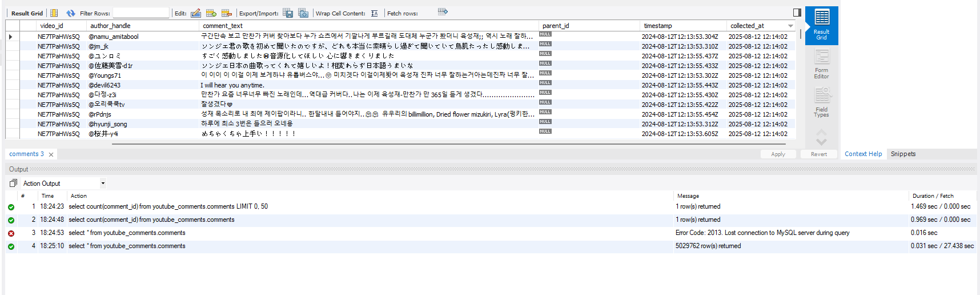The width and height of the screenshot is (980, 295).
Task: Toggle wrap cell content
Action: tap(375, 13)
